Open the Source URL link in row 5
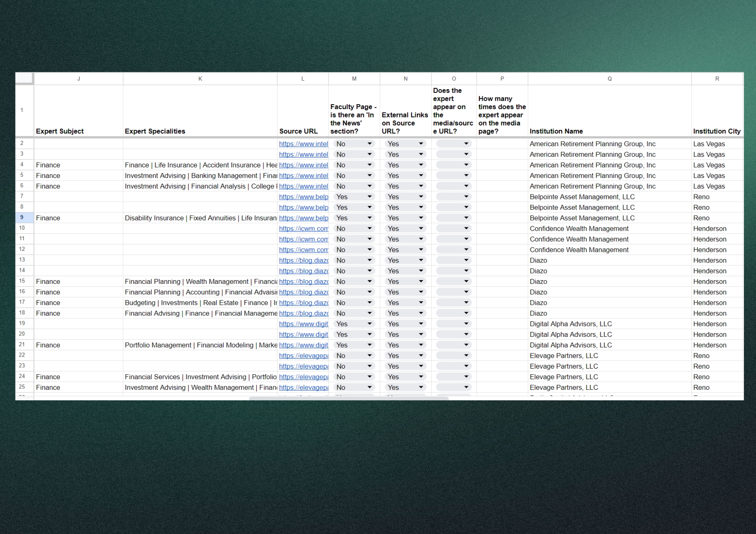756x534 pixels. (x=304, y=176)
